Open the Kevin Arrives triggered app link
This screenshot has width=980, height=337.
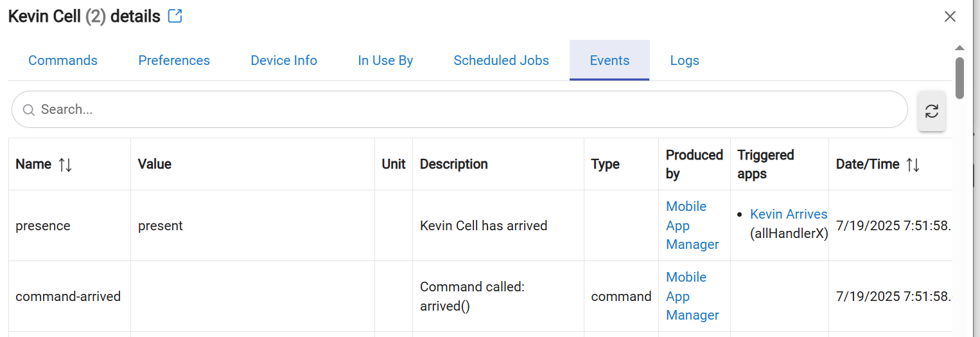789,214
